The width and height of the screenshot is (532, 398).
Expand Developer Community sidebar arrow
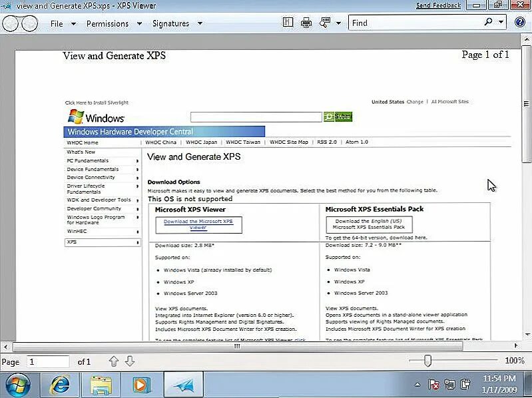click(137, 209)
